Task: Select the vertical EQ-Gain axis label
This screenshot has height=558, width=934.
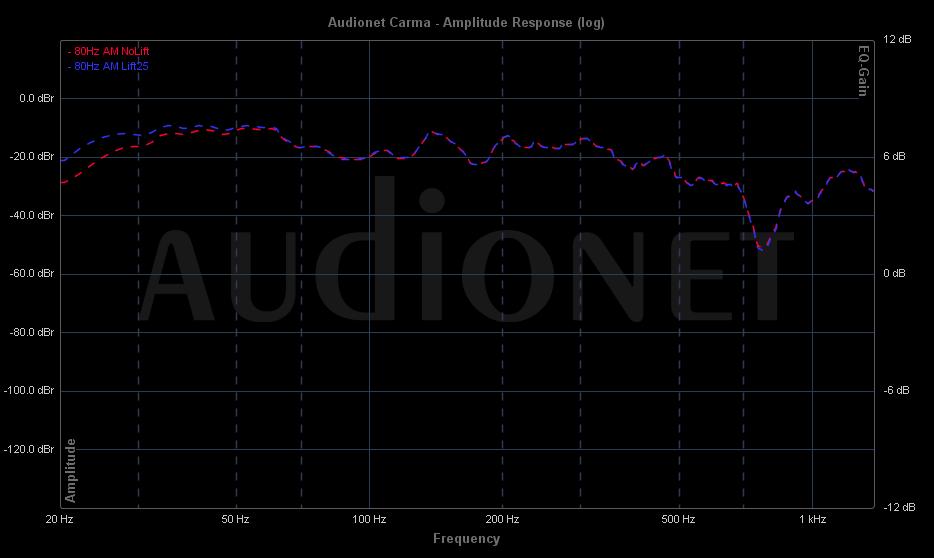Action: (863, 70)
